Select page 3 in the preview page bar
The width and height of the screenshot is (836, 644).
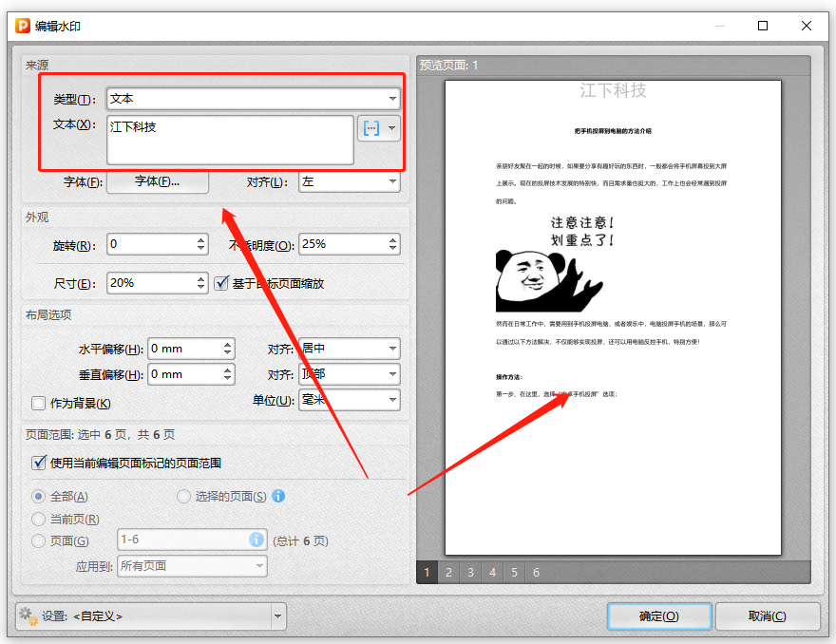pyautogui.click(x=470, y=572)
